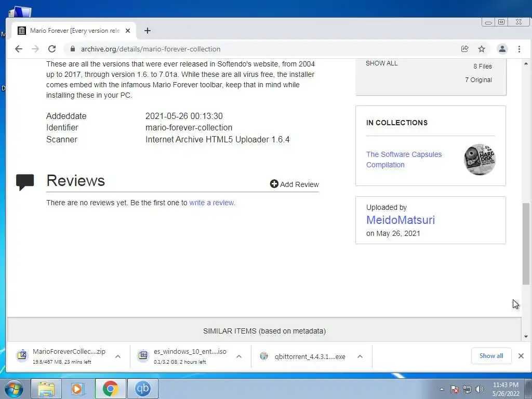Click the identifier 'mario-forever-collection' text
The width and height of the screenshot is (532, 399).
[x=189, y=128]
